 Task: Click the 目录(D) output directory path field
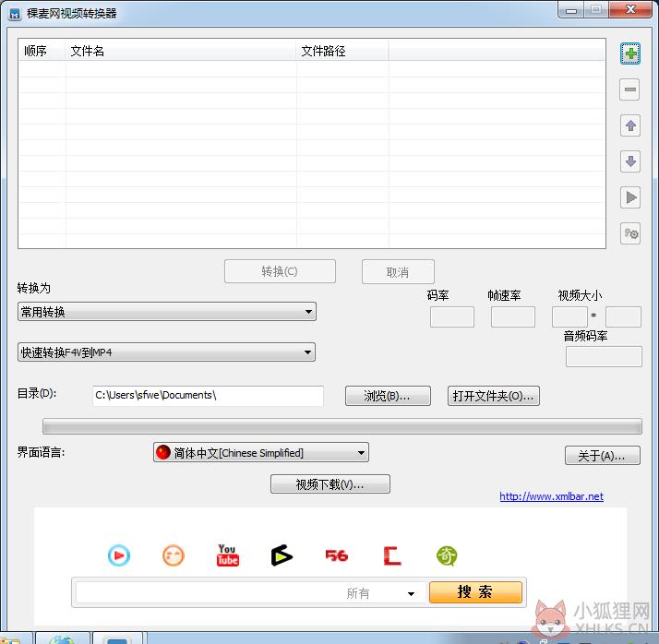[x=208, y=396]
